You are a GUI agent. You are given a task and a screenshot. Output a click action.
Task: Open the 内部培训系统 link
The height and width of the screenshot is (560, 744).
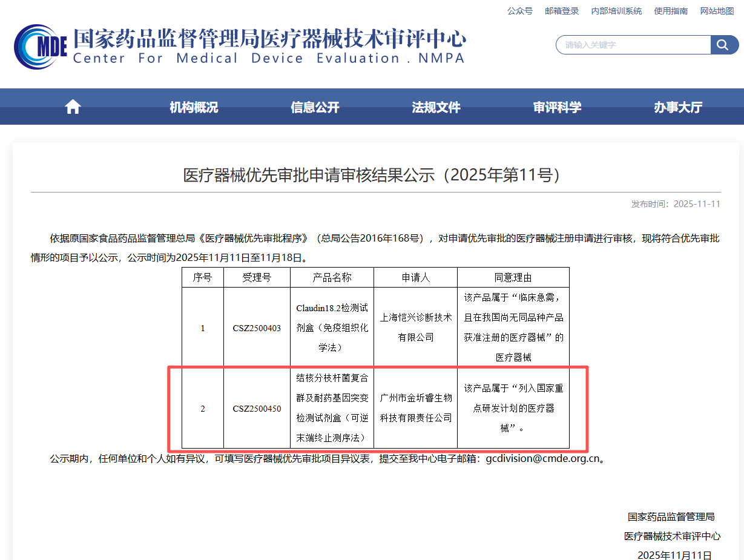pyautogui.click(x=616, y=11)
